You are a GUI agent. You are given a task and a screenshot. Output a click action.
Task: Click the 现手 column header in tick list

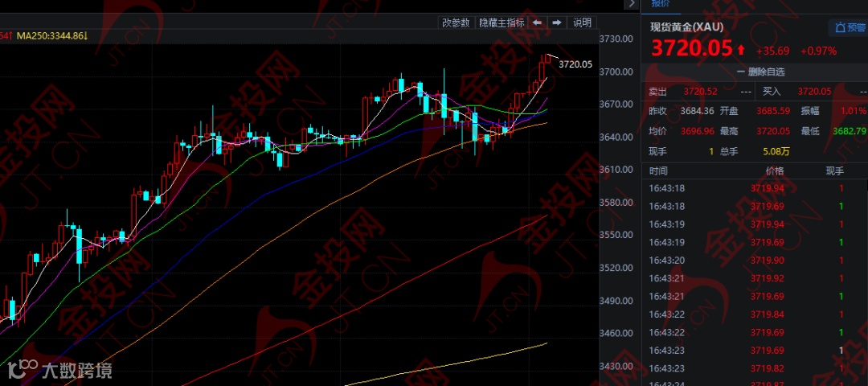(835, 171)
